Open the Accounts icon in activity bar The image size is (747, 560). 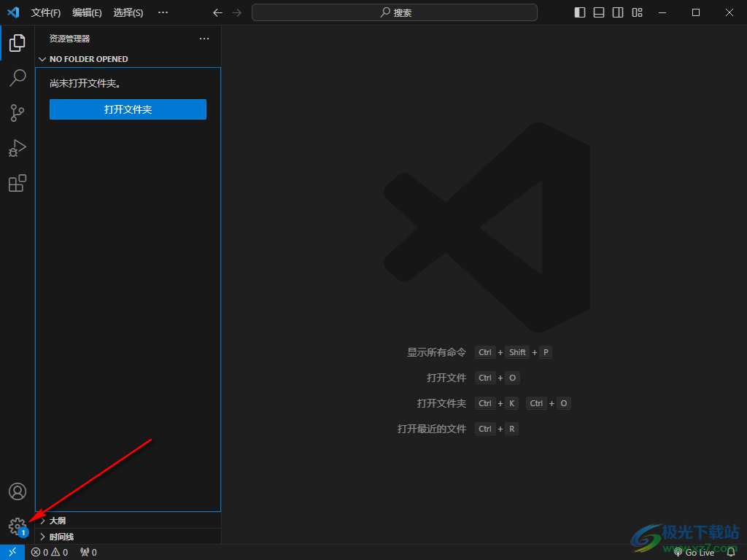coord(18,491)
